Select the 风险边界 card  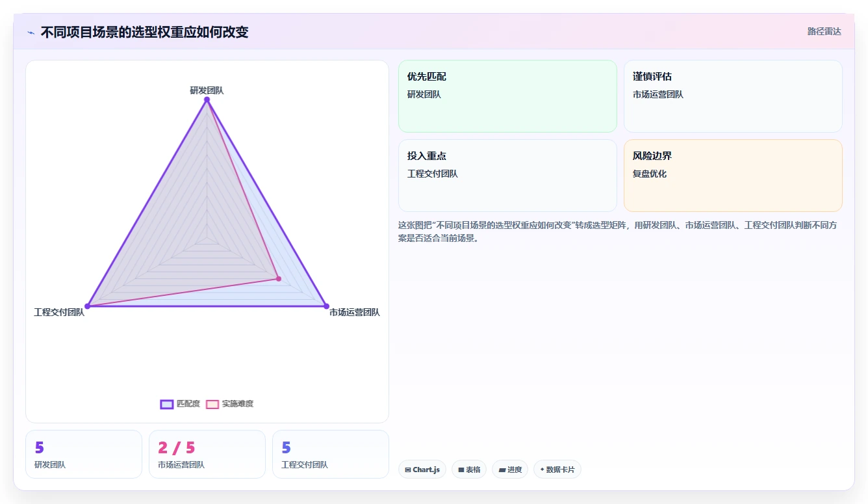pyautogui.click(x=733, y=176)
